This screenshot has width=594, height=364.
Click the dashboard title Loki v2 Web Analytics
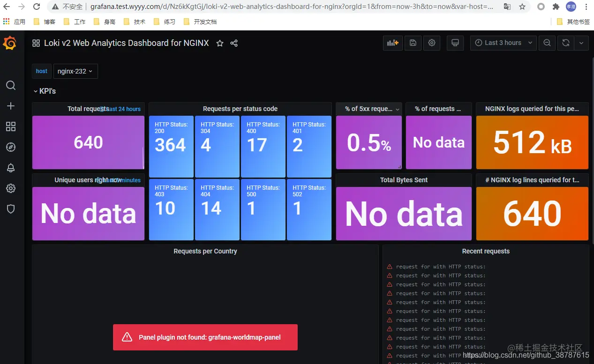[127, 43]
